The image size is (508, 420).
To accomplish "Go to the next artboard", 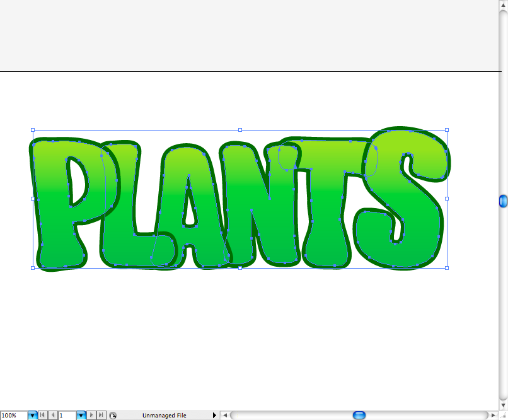I will [x=91, y=415].
